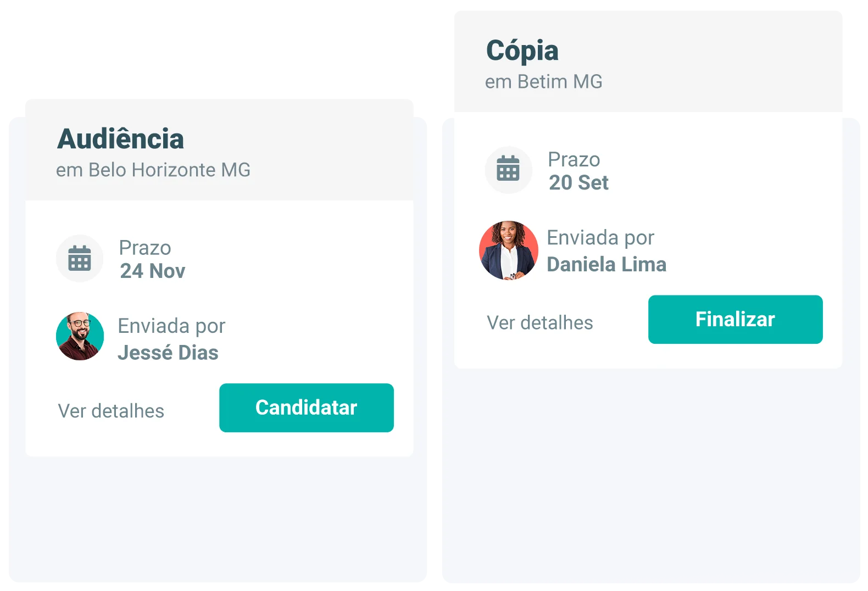Click the Prazo label in the Cópia card
Screen dimensions: 868x591
[x=574, y=160]
